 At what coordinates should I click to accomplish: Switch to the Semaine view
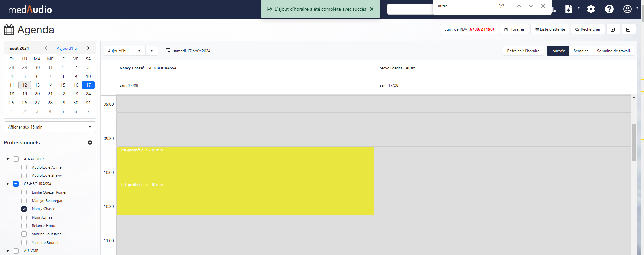pyautogui.click(x=581, y=51)
